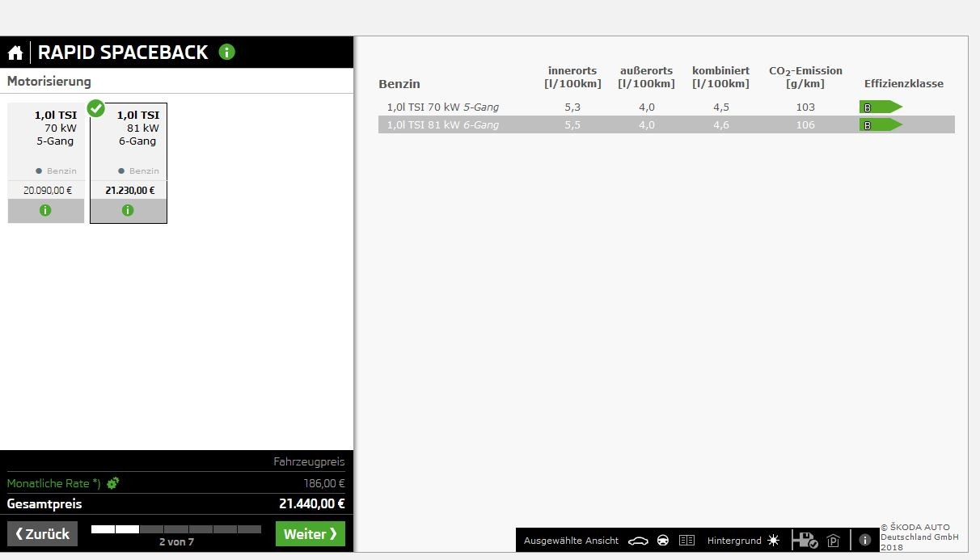
Task: Click the außerorts column header
Action: [x=646, y=77]
